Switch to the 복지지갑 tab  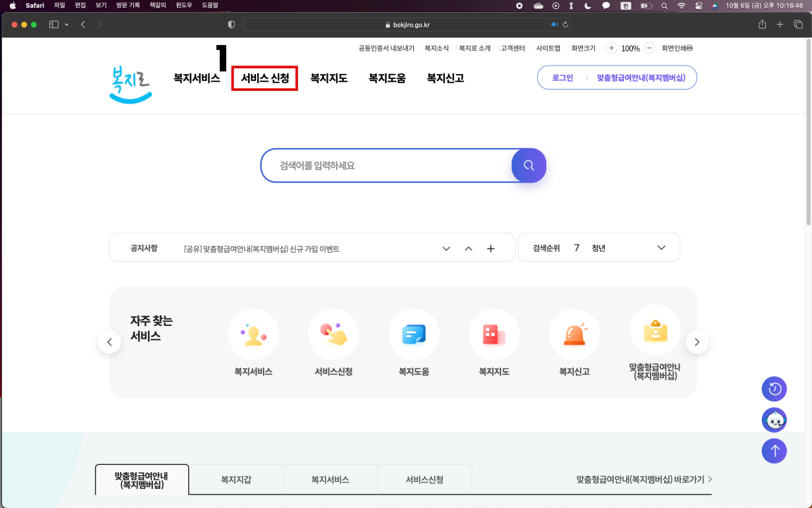pyautogui.click(x=235, y=479)
